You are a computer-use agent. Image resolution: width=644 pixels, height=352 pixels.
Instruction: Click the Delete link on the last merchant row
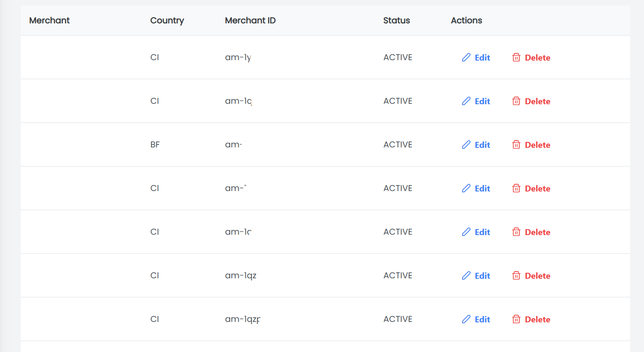(537, 319)
